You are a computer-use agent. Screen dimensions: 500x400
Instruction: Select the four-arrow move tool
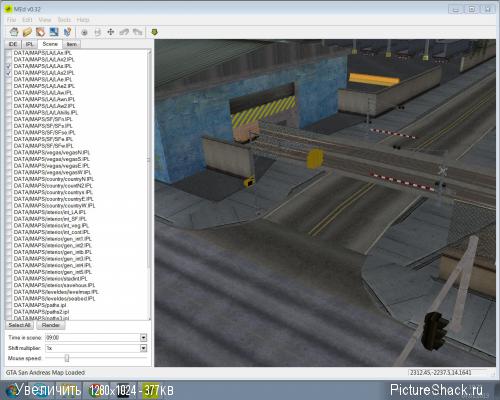(111, 32)
